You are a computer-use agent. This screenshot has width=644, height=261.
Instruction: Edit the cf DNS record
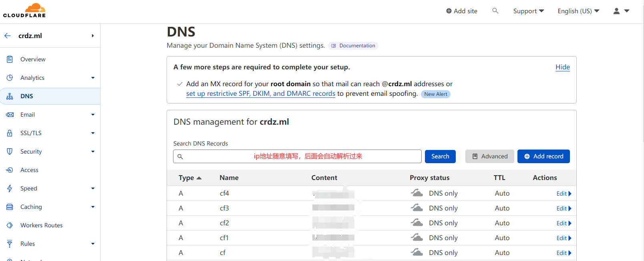point(564,253)
